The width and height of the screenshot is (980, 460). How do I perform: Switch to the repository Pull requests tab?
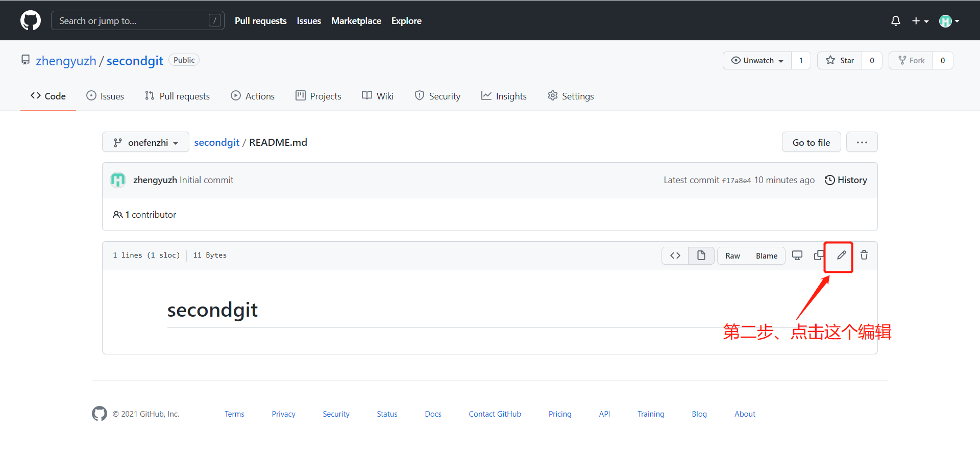[x=177, y=96]
